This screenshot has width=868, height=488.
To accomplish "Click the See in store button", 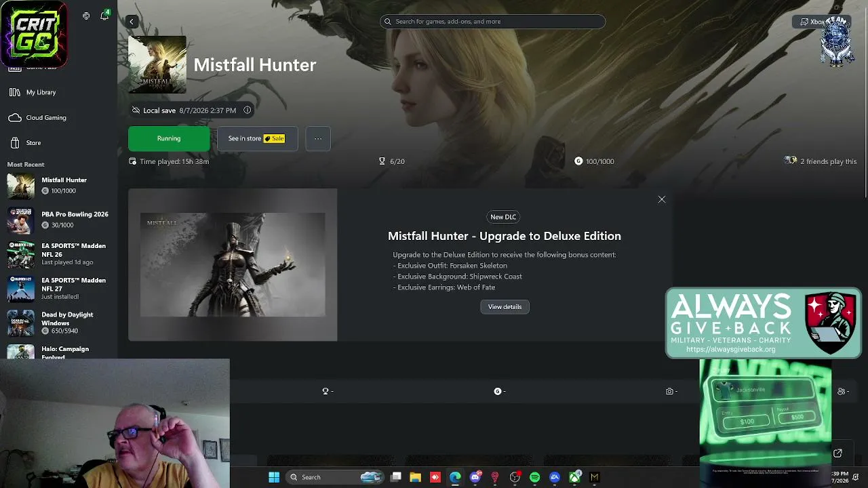I will pos(257,138).
